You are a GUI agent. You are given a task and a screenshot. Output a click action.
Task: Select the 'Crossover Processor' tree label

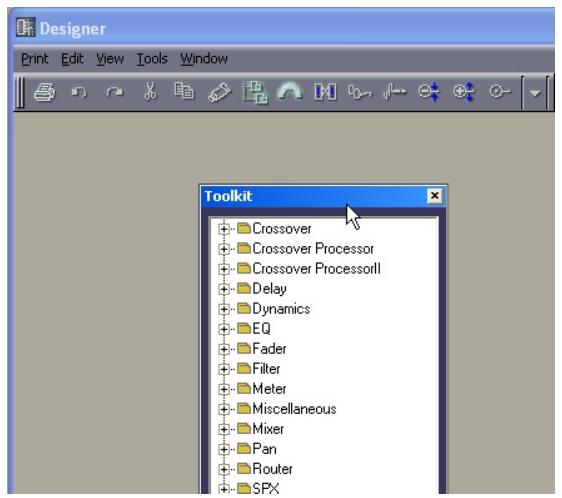pyautogui.click(x=313, y=249)
